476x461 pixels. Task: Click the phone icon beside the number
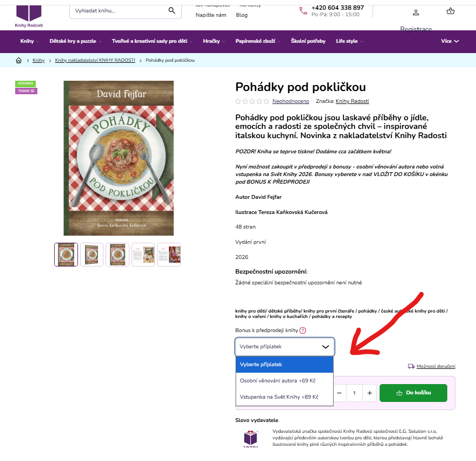303,11
